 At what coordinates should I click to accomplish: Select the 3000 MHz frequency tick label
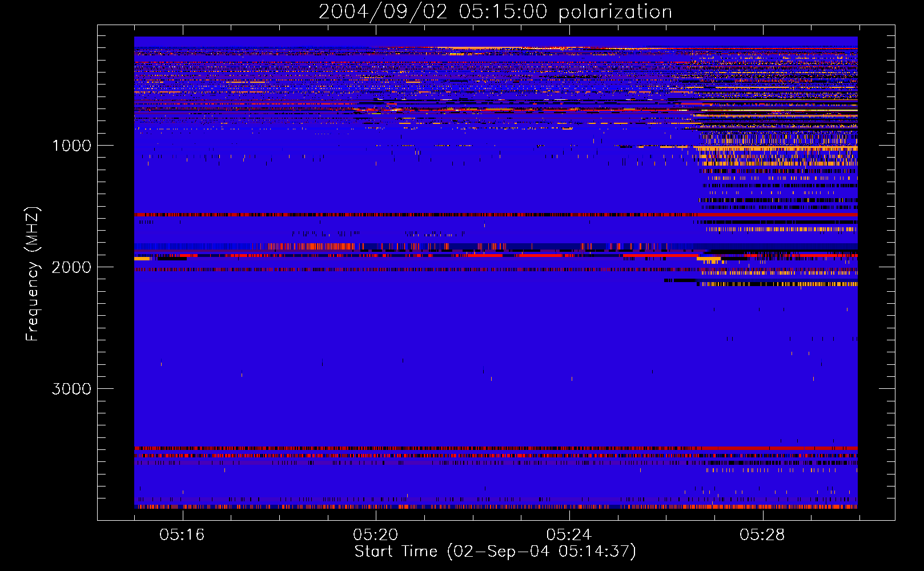pos(71,389)
